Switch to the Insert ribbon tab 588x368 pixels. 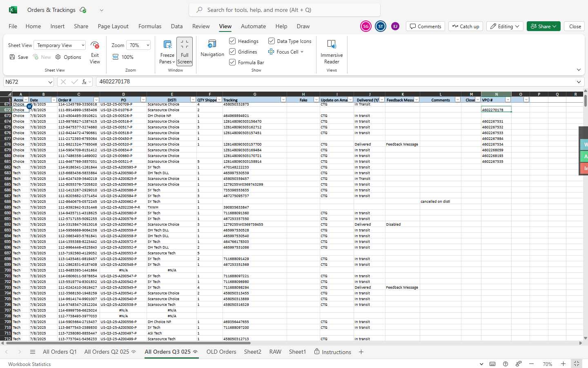coord(58,26)
